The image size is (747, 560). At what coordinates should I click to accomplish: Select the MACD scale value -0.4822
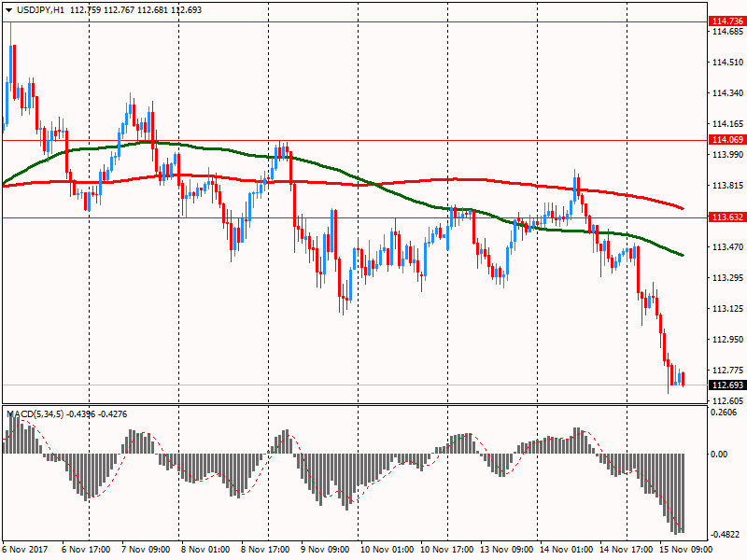coord(726,535)
